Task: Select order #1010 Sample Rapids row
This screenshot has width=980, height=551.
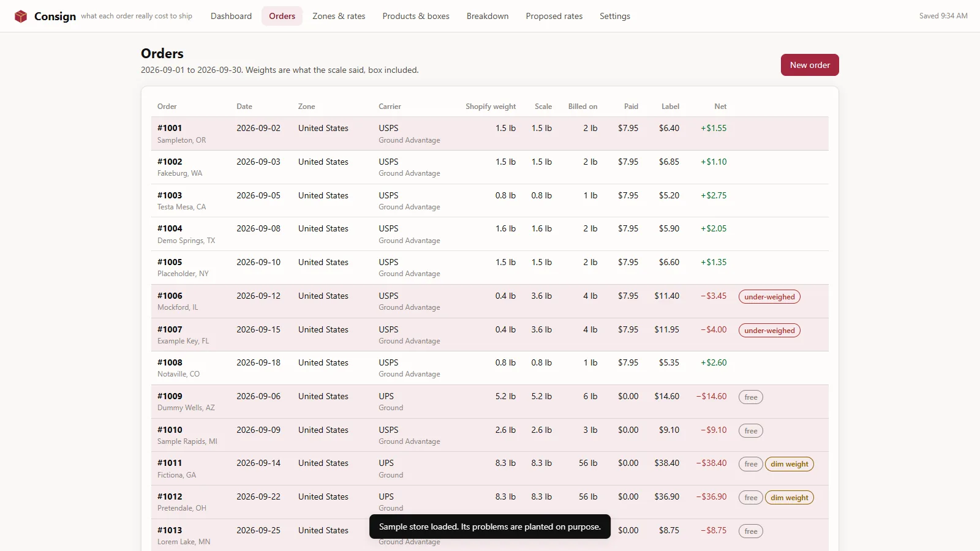Action: 490,435
